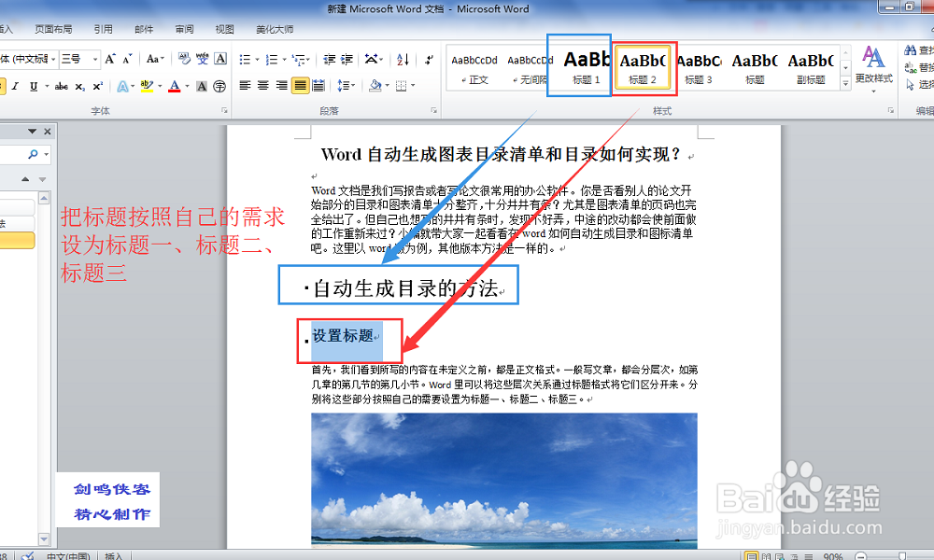Open the Line Spacing icon menu
Image resolution: width=934 pixels, height=560 pixels.
coord(346,86)
